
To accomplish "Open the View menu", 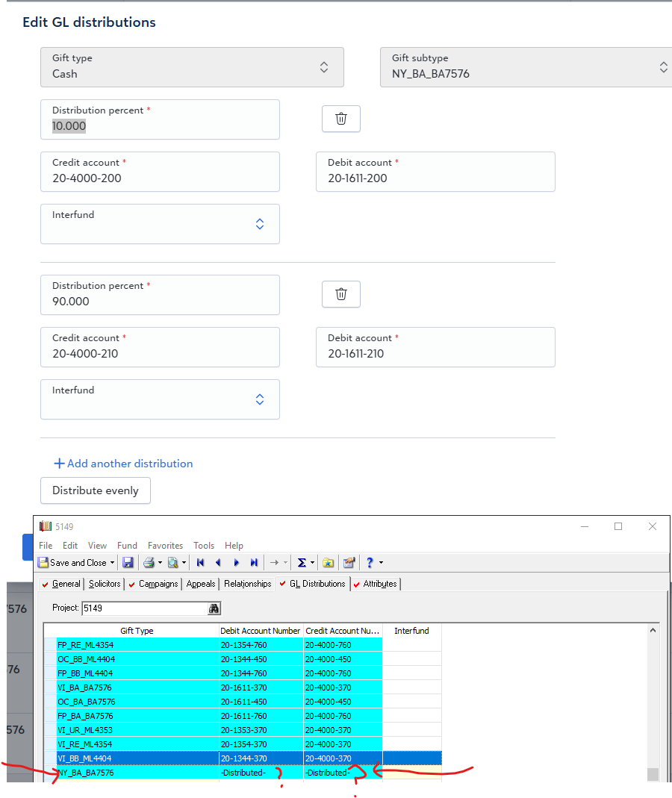I will click(97, 546).
